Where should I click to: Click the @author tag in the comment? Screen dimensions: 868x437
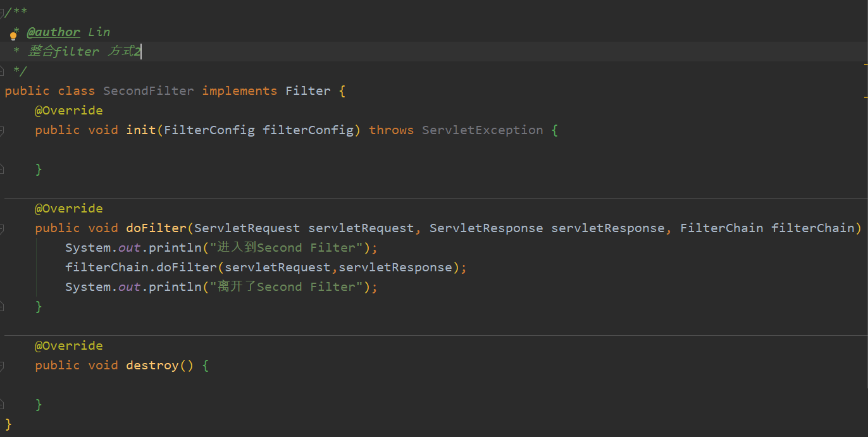click(x=53, y=32)
